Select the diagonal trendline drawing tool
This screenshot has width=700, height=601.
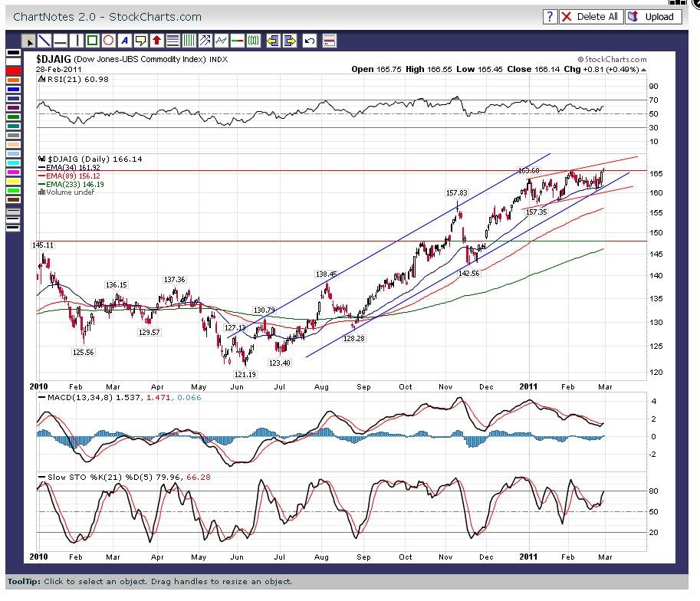(44, 41)
